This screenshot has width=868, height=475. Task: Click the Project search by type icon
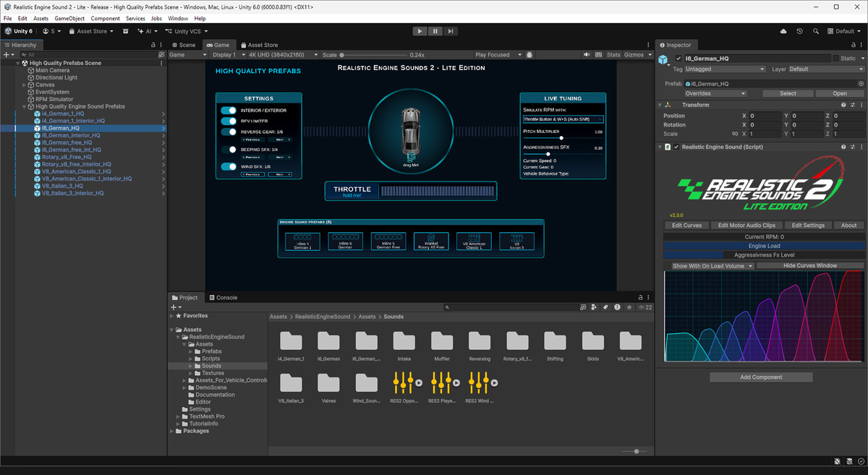click(x=594, y=307)
